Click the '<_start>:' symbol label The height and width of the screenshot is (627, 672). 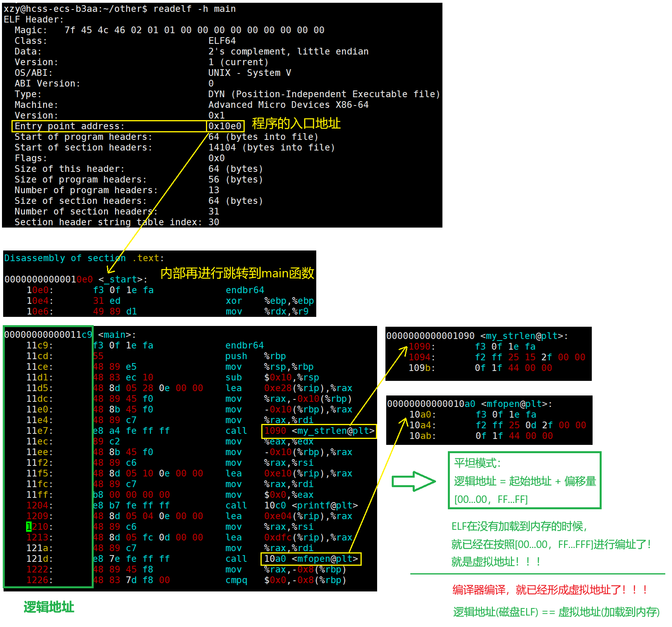coord(123,279)
